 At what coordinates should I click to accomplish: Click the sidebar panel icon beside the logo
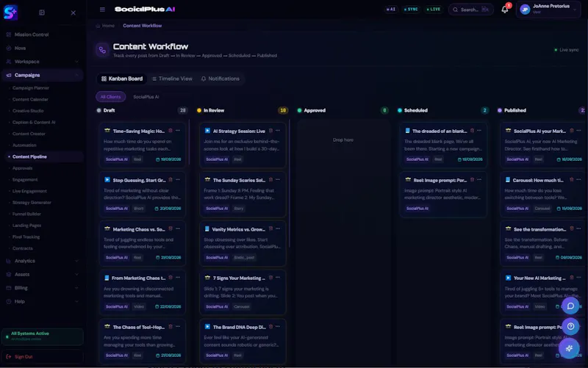click(x=42, y=12)
